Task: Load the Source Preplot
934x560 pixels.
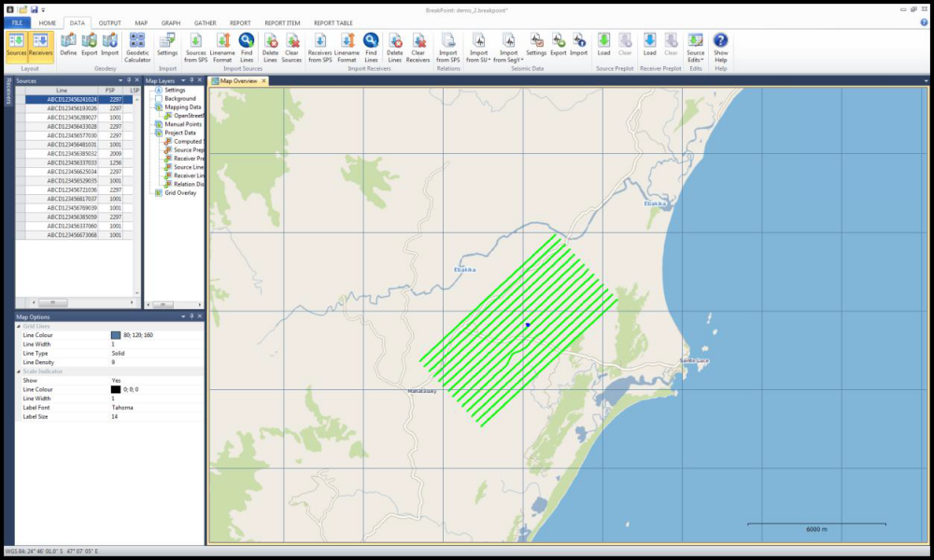Action: click(603, 45)
